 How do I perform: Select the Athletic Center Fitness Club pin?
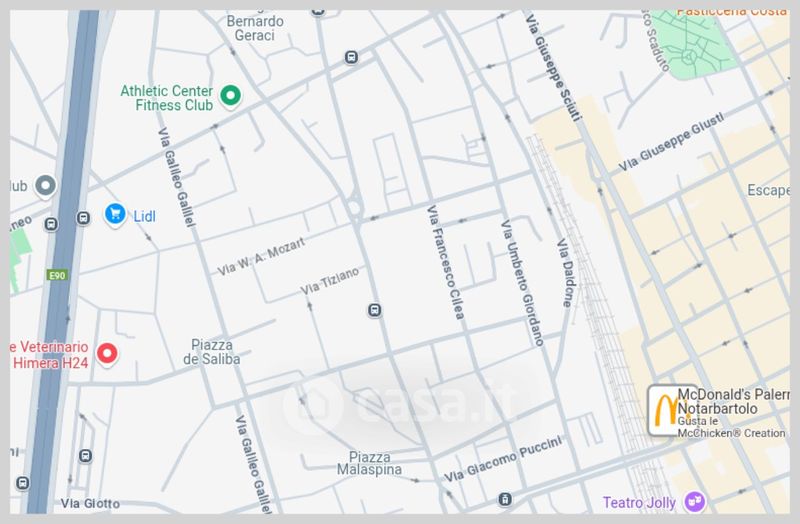[x=231, y=96]
